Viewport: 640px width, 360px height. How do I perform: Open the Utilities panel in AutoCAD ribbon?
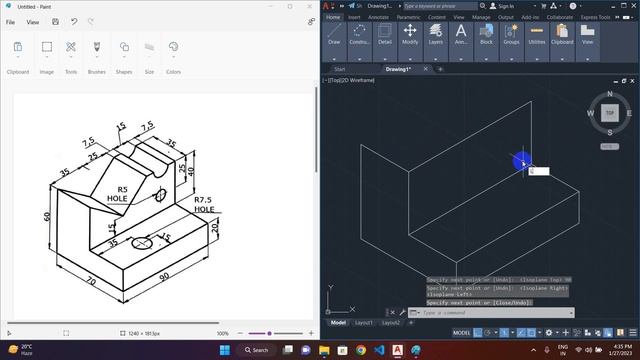click(x=537, y=35)
